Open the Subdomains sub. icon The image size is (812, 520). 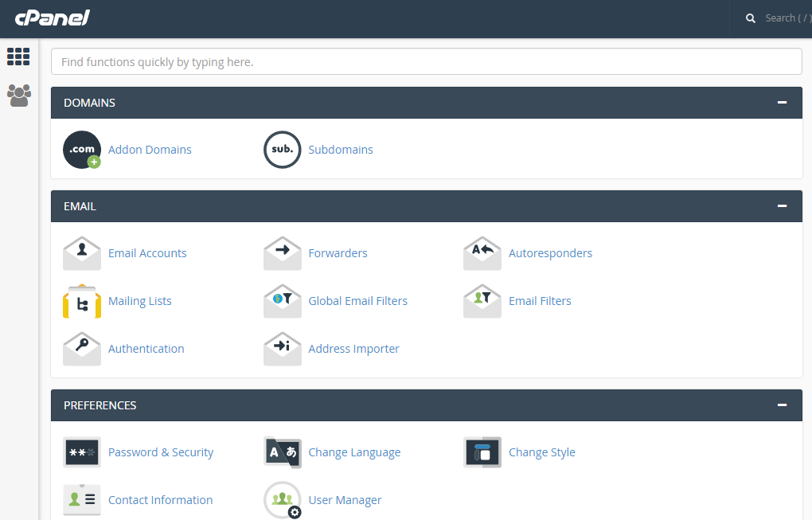pos(283,150)
